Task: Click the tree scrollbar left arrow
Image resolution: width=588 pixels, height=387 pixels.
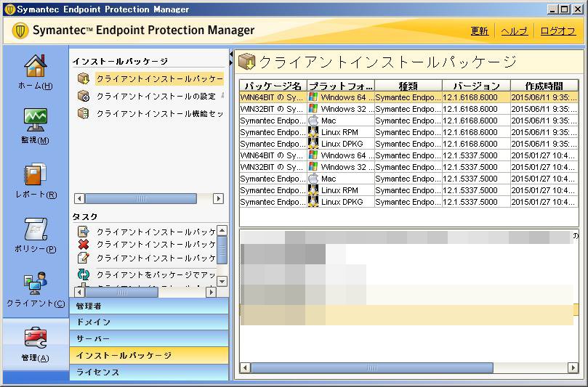Action: click(x=79, y=198)
